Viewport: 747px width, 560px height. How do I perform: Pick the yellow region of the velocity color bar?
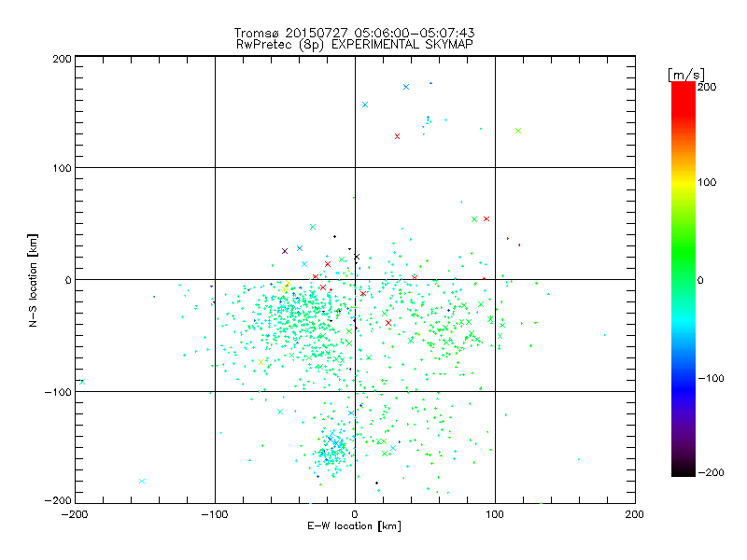click(x=684, y=183)
